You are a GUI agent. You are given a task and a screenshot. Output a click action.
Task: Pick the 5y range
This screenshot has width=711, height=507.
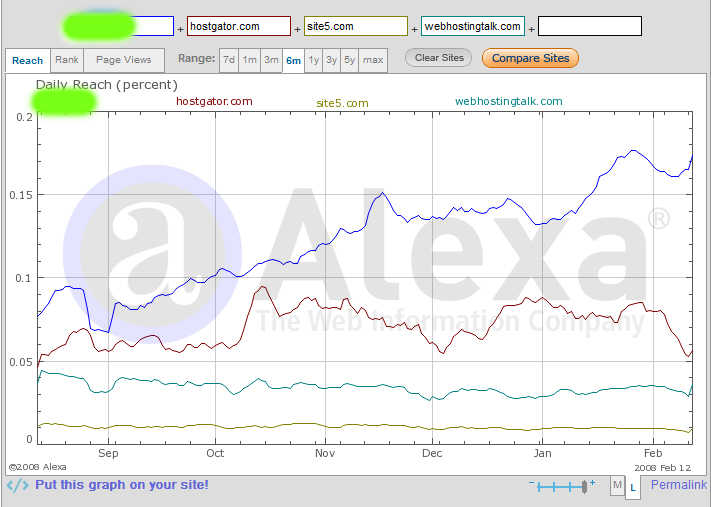349,60
